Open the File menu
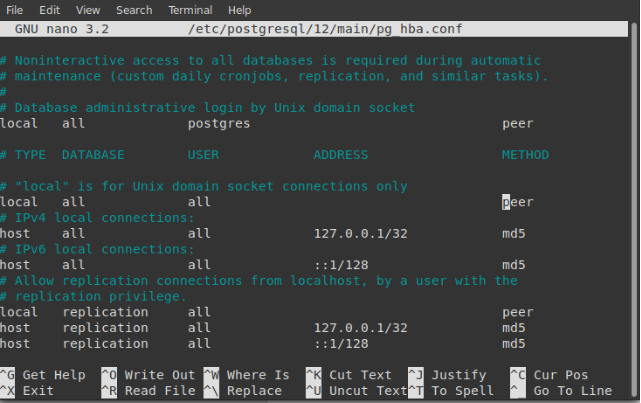The width and height of the screenshot is (641, 403). (14, 10)
